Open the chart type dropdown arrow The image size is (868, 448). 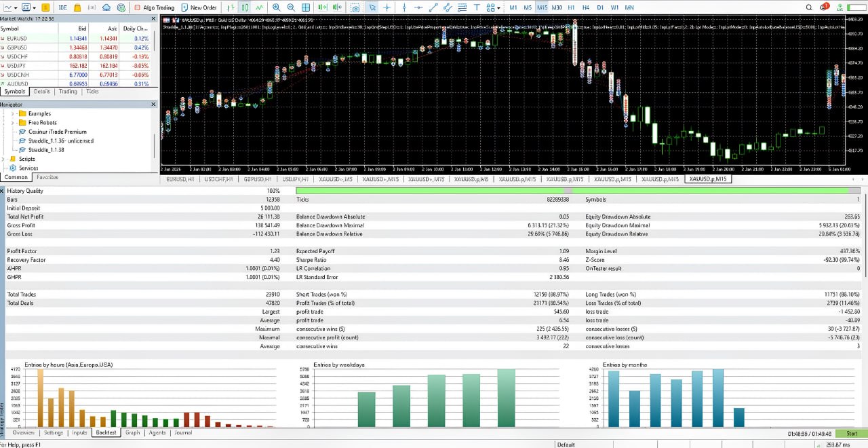pos(16,7)
